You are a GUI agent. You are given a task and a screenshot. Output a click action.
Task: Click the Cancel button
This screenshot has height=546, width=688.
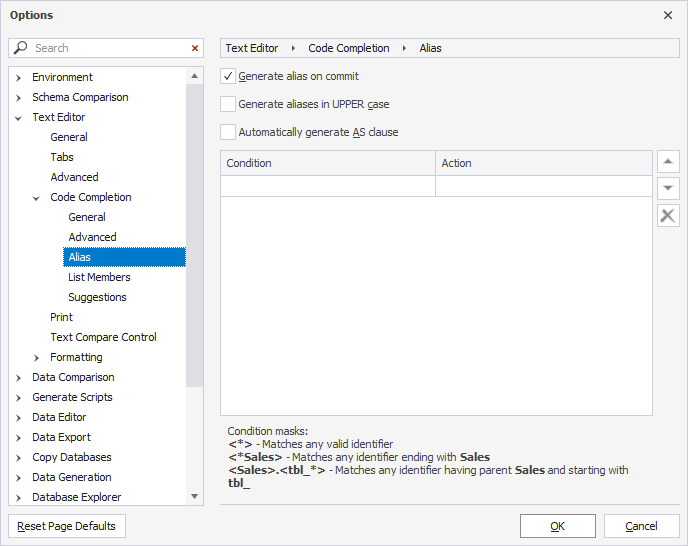641,526
